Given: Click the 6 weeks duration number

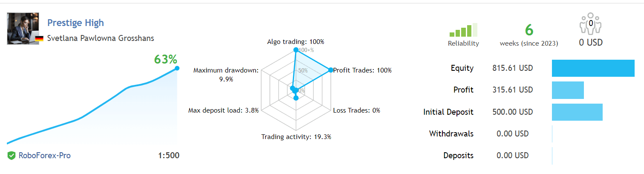Looking at the screenshot, I should (529, 30).
